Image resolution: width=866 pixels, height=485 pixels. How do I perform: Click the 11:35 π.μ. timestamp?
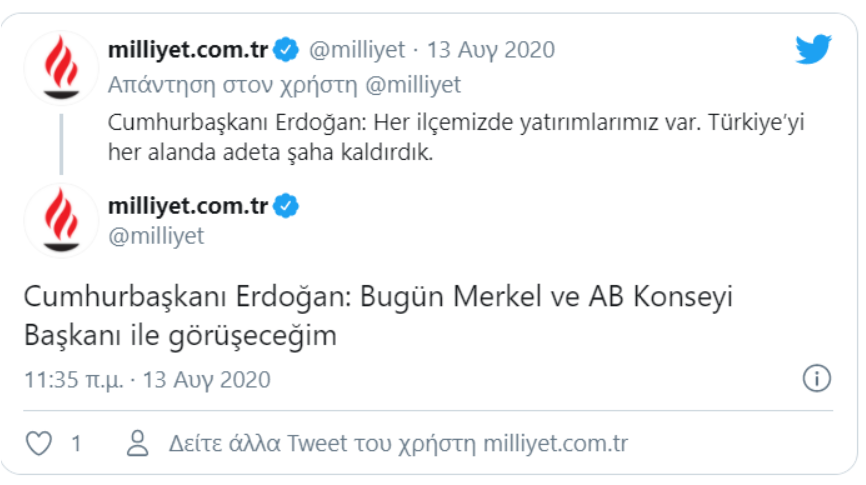pyautogui.click(x=74, y=380)
